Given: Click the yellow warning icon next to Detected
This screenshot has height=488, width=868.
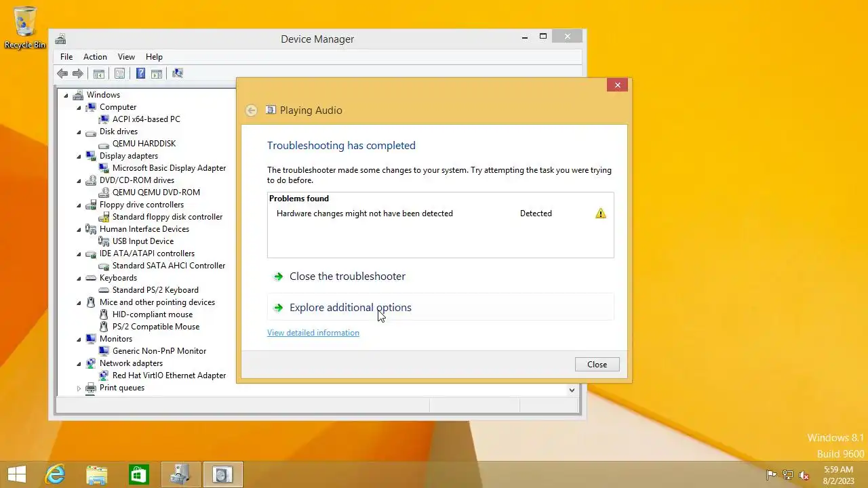Looking at the screenshot, I should tap(601, 213).
